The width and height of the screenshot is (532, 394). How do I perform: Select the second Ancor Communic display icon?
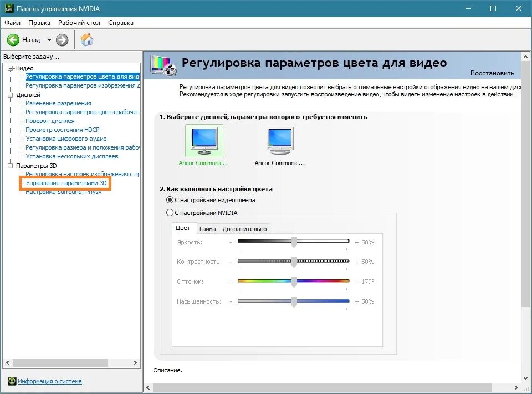tap(280, 141)
